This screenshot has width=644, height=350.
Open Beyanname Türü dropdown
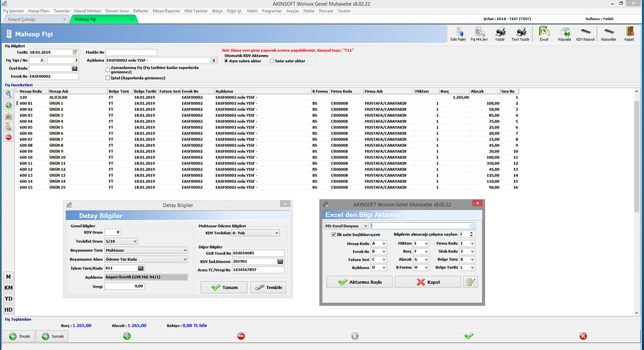point(185,250)
